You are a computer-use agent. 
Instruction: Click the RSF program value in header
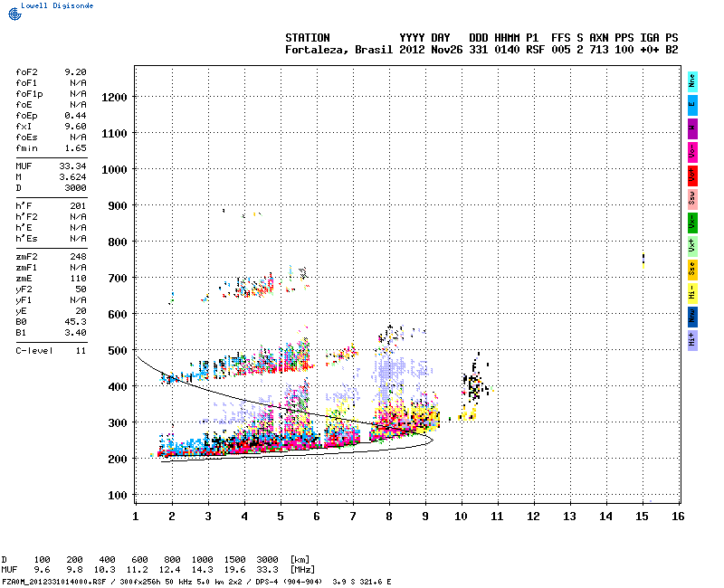tap(535, 50)
